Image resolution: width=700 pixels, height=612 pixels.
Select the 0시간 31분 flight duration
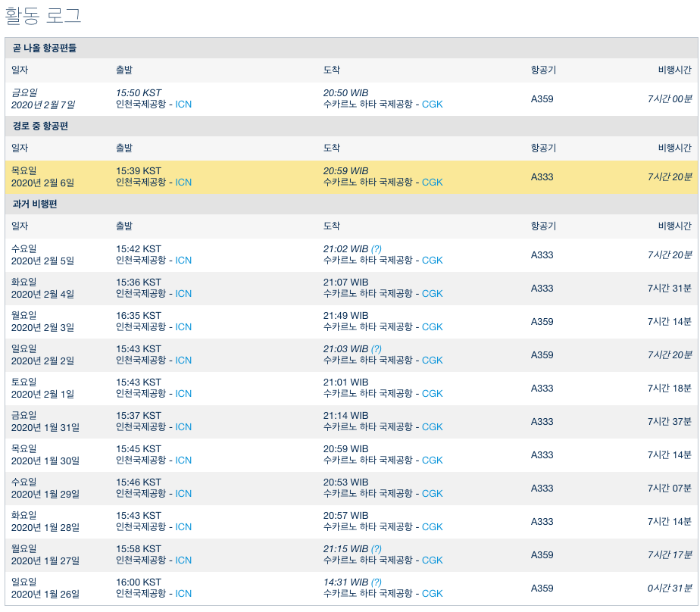669,589
